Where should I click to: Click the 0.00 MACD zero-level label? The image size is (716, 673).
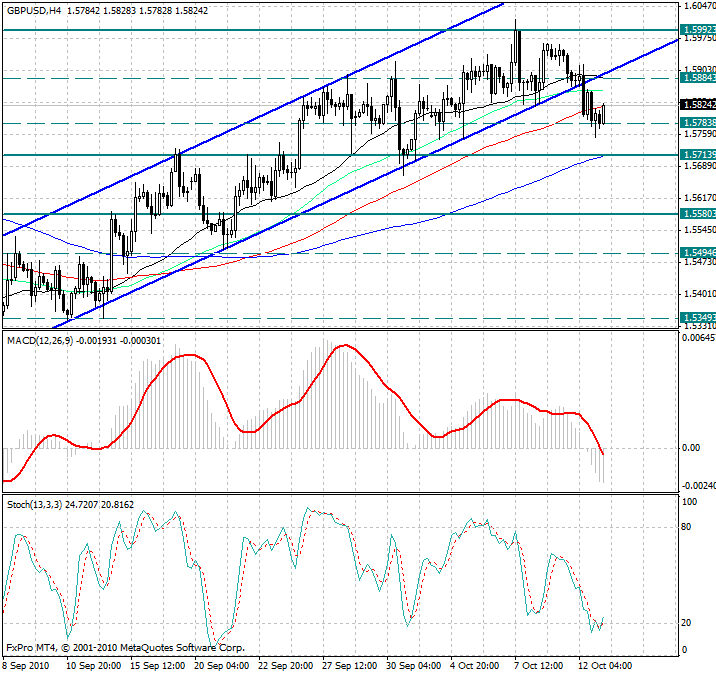click(x=690, y=448)
